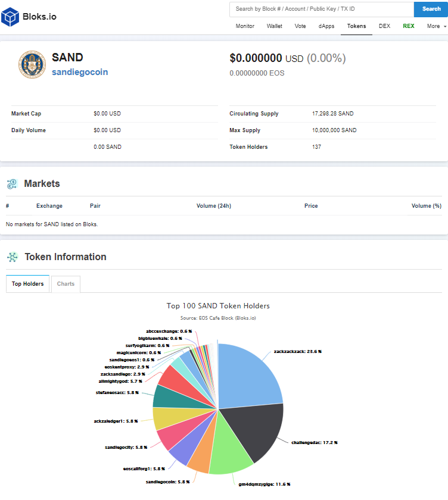The height and width of the screenshot is (500, 448).
Task: Click the 'zackzackzack: 23.6 %' label
Action: (x=297, y=351)
